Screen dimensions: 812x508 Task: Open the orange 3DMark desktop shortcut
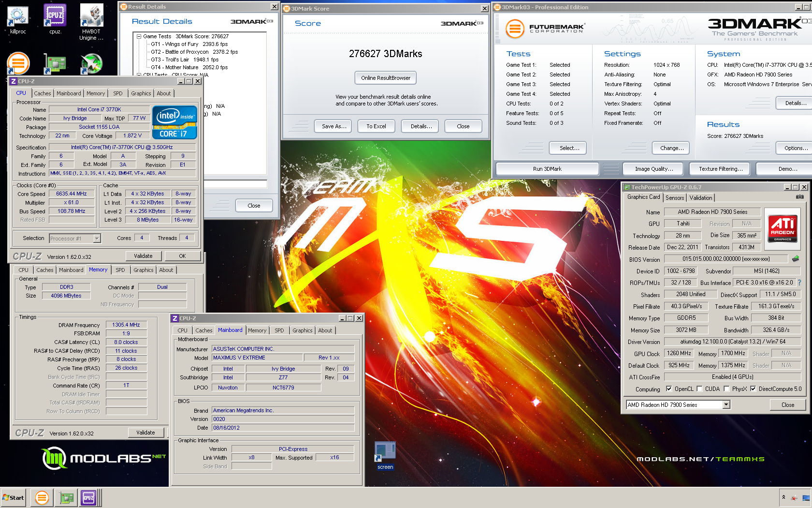pyautogui.click(x=18, y=63)
